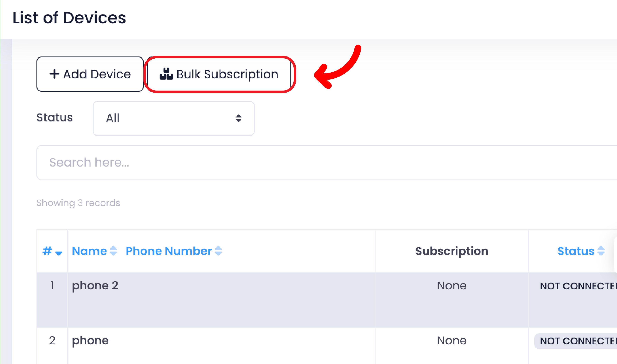The width and height of the screenshot is (617, 364).
Task: Select the device named phone in row 2
Action: click(90, 340)
